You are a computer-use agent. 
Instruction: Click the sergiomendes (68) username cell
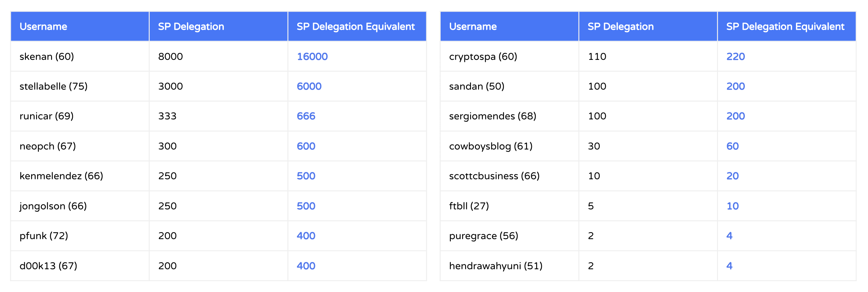pyautogui.click(x=492, y=116)
